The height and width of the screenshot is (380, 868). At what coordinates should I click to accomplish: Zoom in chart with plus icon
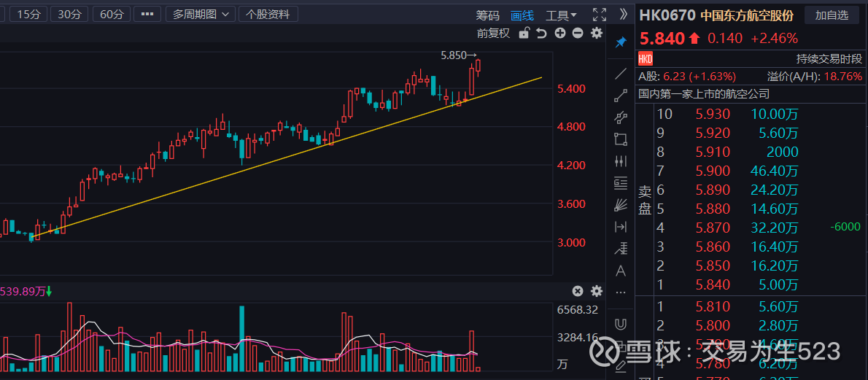[560, 33]
